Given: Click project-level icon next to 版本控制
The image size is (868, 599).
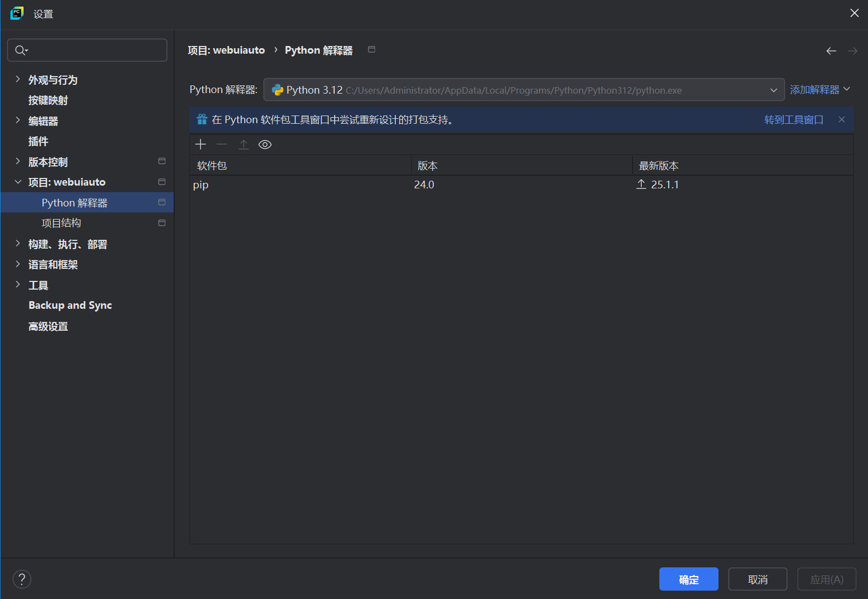Looking at the screenshot, I should point(162,161).
